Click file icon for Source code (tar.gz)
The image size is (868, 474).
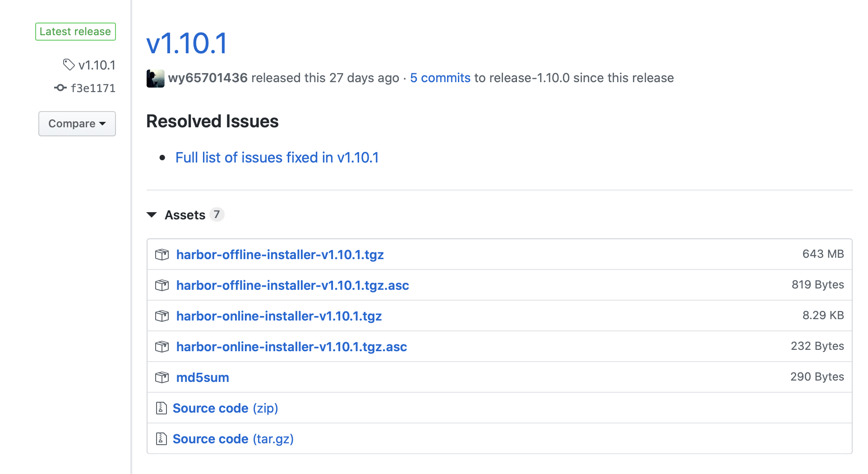coord(161,439)
